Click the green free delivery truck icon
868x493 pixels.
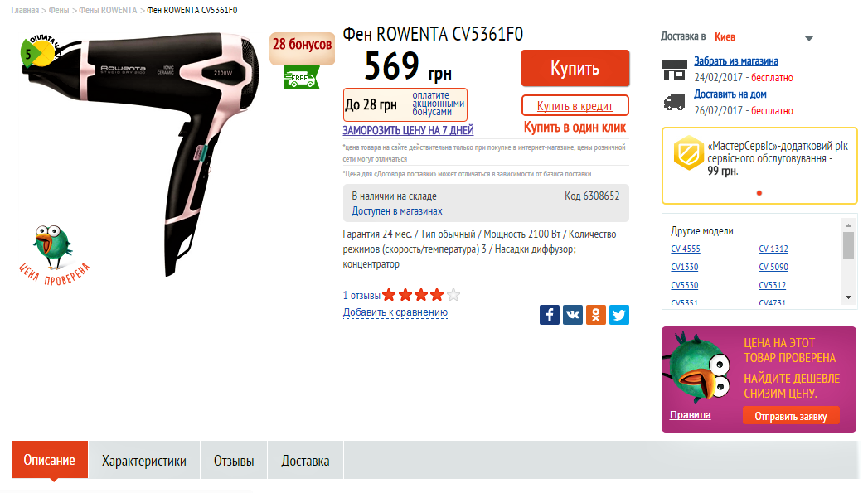tap(301, 77)
